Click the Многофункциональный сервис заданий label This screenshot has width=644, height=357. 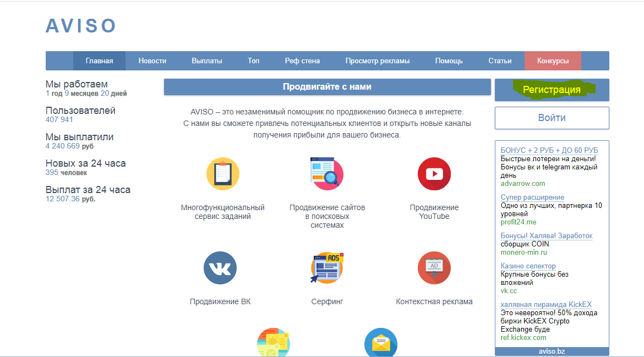[x=222, y=212]
